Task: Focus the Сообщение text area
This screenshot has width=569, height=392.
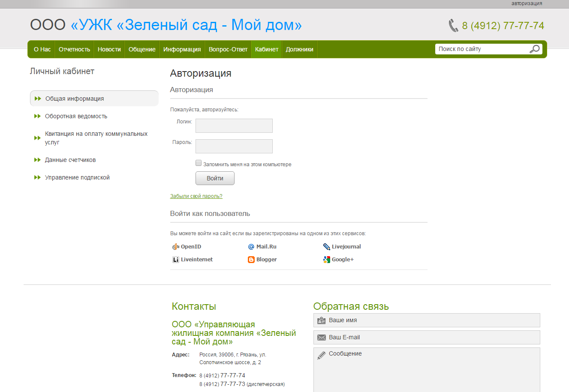Action: [427, 370]
